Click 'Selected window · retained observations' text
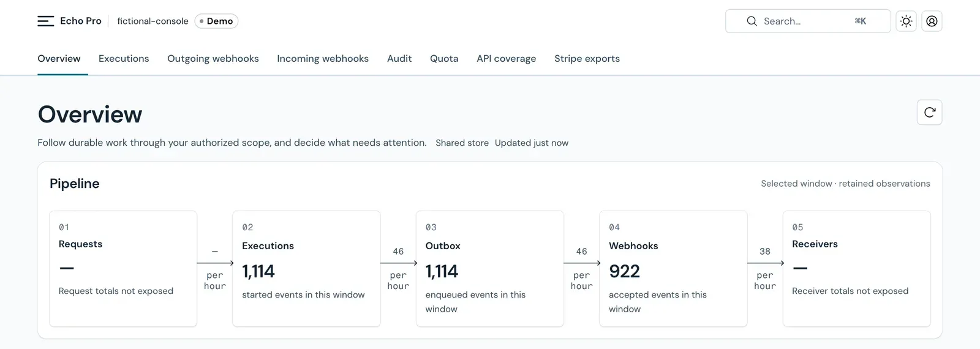Viewport: 980px width, 349px height. (x=845, y=184)
